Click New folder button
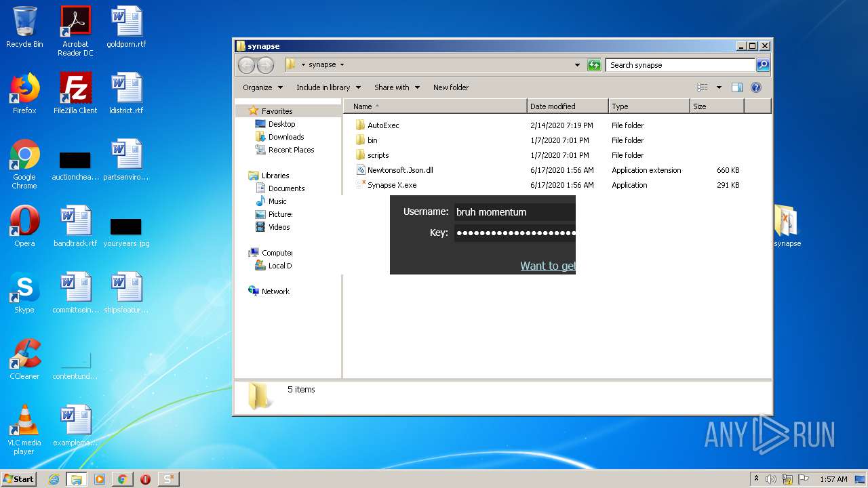Image resolution: width=868 pixels, height=488 pixels. coord(451,87)
